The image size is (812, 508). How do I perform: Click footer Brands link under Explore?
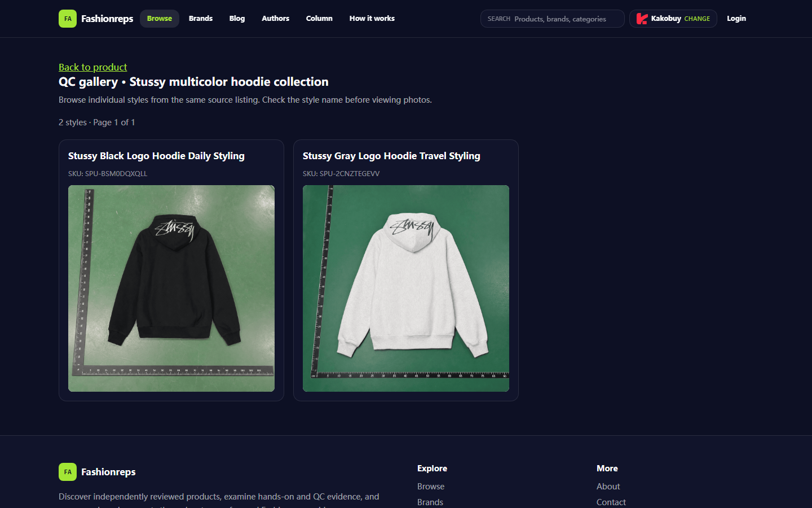pyautogui.click(x=430, y=502)
